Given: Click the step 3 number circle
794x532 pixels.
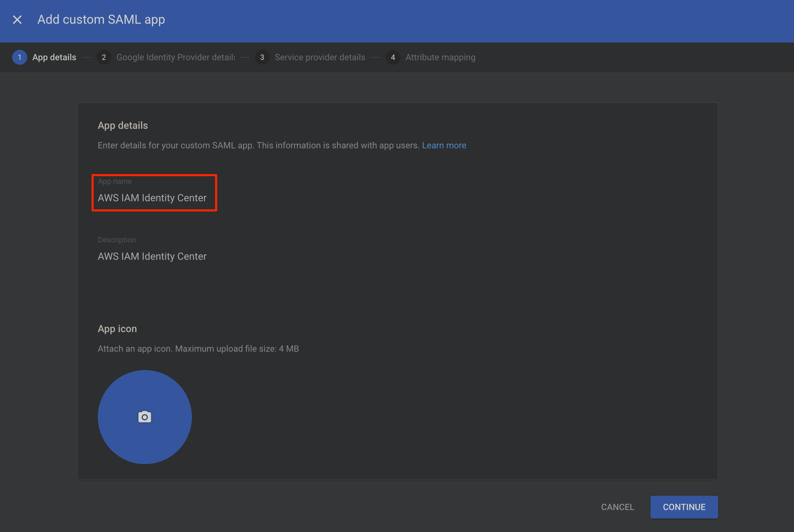Looking at the screenshot, I should coord(262,57).
